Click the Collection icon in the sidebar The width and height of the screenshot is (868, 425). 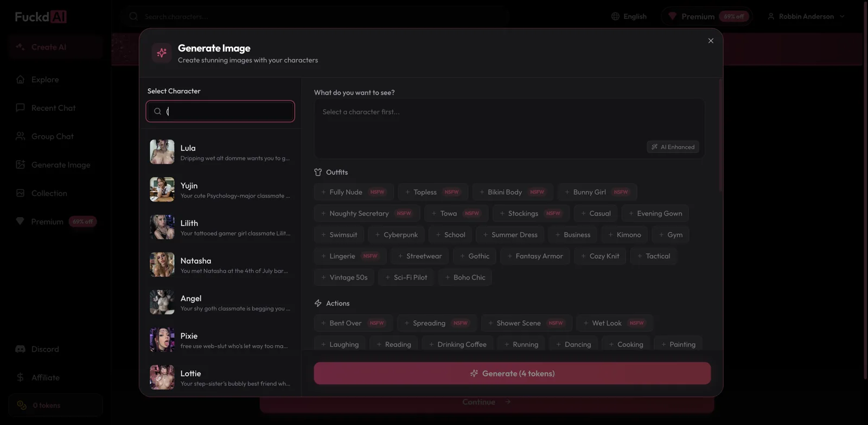tap(20, 193)
